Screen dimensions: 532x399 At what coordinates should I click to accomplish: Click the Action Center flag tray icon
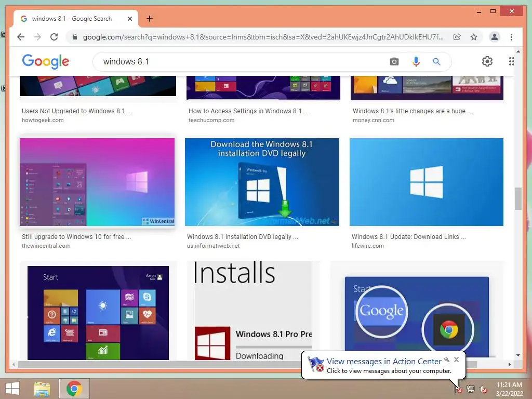coord(458,389)
